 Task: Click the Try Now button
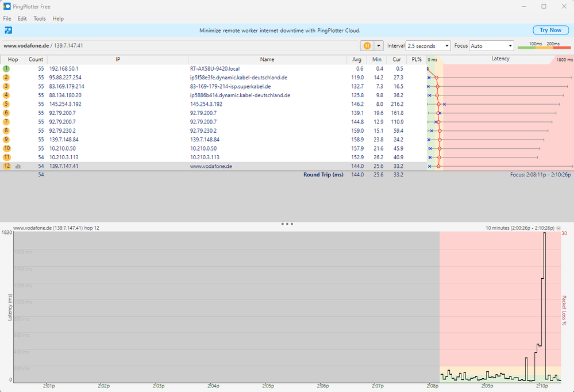tap(549, 30)
